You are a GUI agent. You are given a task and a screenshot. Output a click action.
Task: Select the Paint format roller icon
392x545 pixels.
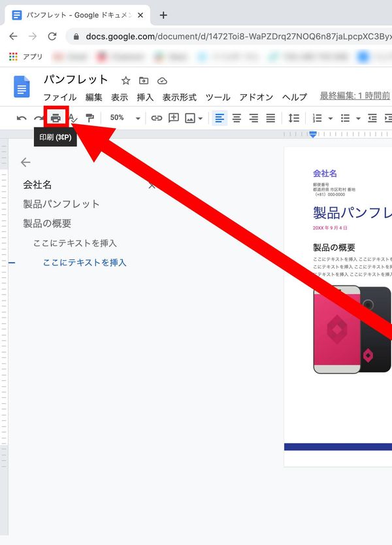click(90, 118)
